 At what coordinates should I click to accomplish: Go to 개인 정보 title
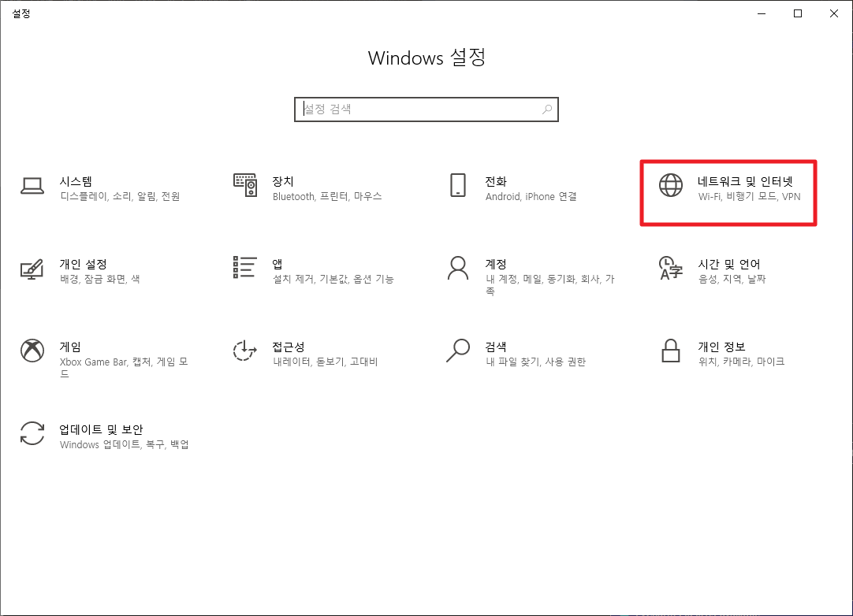pyautogui.click(x=721, y=347)
